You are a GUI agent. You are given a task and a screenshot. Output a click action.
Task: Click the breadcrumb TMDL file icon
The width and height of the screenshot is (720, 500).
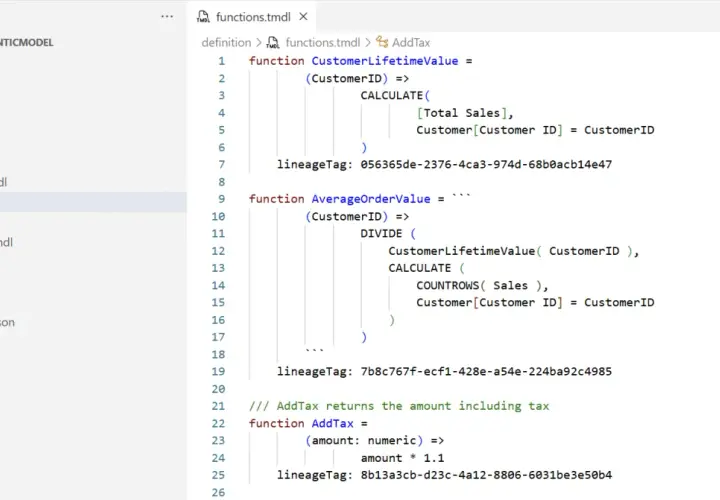coord(273,43)
